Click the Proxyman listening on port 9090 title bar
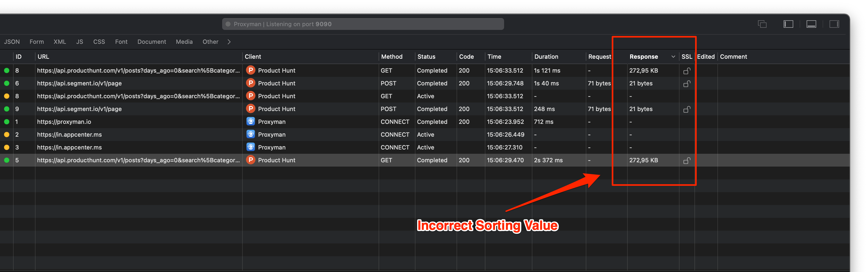The width and height of the screenshot is (868, 272). click(x=363, y=24)
